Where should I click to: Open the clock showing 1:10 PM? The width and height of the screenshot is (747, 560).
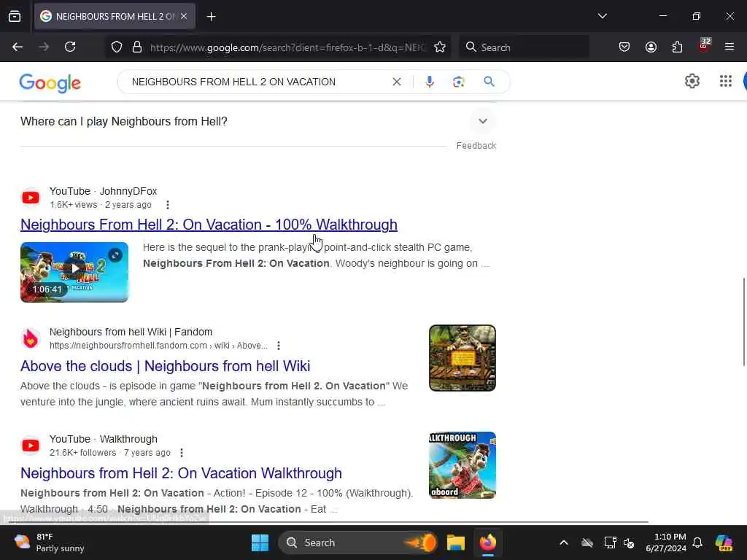pos(666,542)
